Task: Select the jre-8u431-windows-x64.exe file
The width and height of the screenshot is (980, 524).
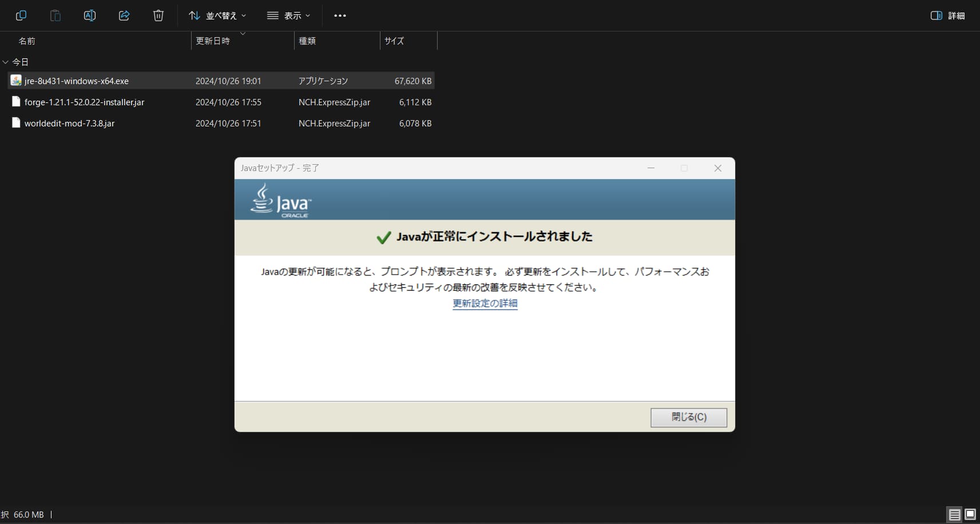Action: click(77, 81)
